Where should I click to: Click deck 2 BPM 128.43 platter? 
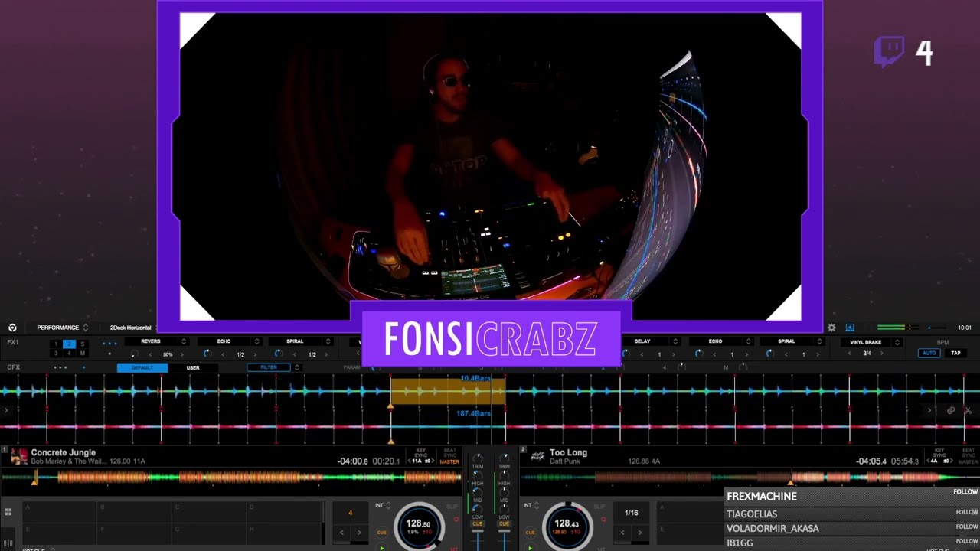pyautogui.click(x=567, y=527)
